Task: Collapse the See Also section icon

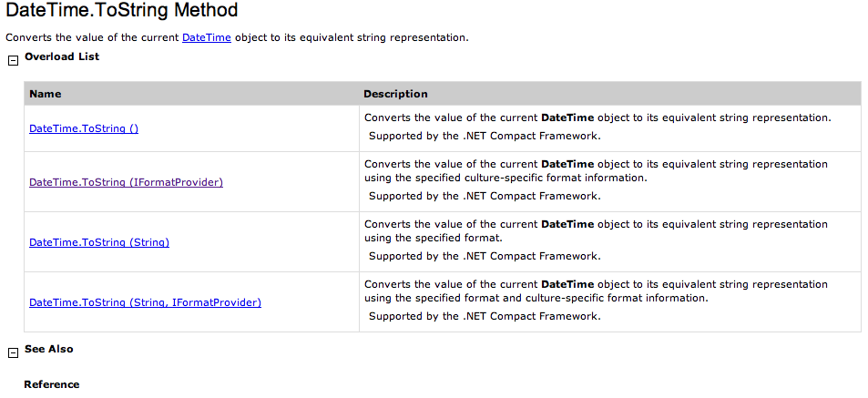Action: [13, 352]
